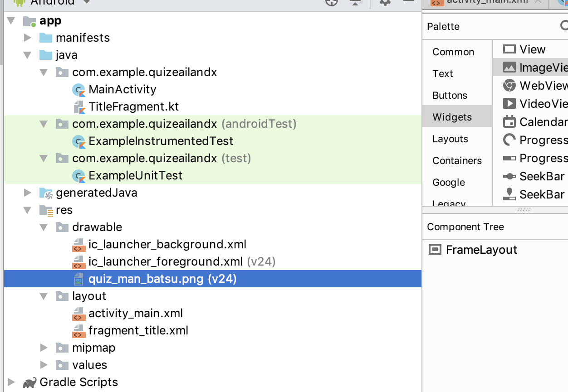
Task: Expand the manifests folder arrow
Action: coord(28,38)
